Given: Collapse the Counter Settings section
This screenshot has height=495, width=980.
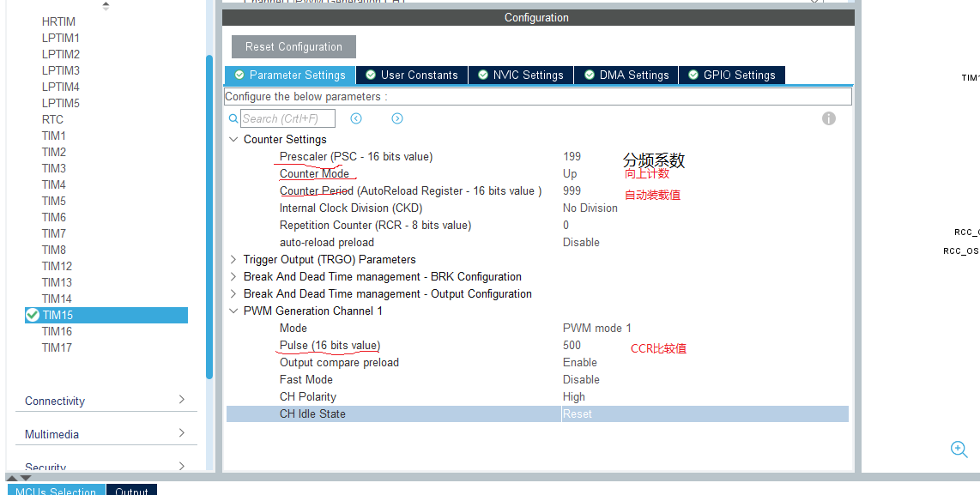Looking at the screenshot, I should pos(233,139).
